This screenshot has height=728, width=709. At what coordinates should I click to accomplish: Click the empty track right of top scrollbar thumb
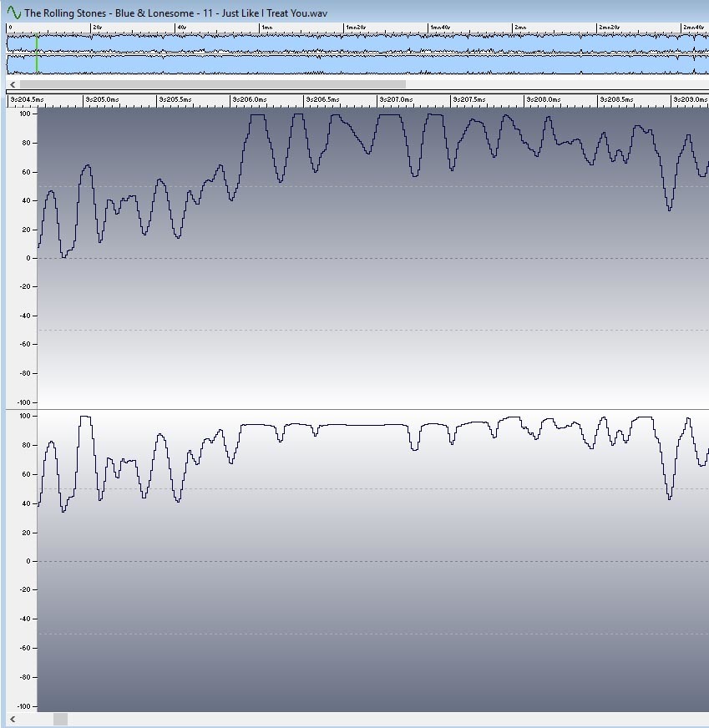point(551,83)
